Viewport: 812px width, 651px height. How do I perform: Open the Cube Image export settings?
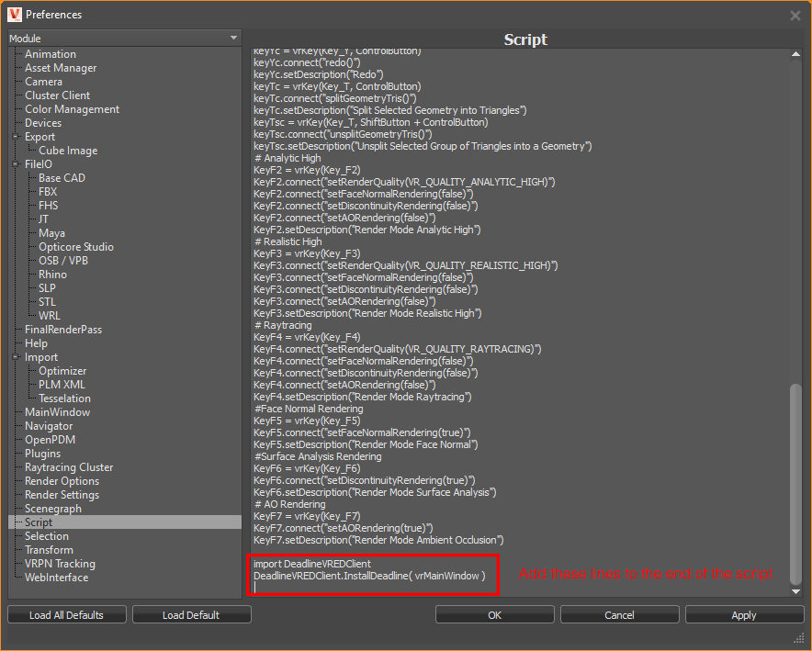[68, 151]
